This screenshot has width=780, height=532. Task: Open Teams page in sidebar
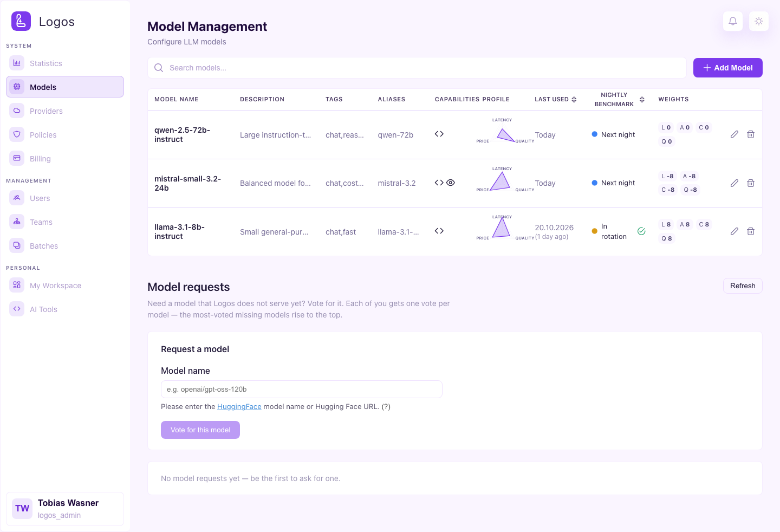pos(65,222)
